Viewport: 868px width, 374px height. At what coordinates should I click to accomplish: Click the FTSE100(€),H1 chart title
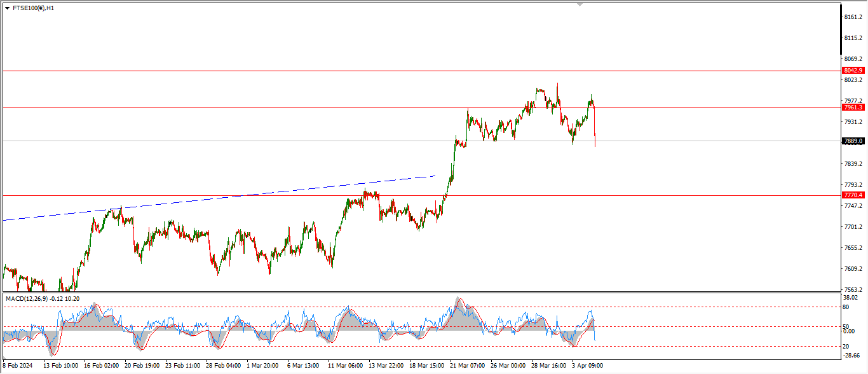[34, 8]
